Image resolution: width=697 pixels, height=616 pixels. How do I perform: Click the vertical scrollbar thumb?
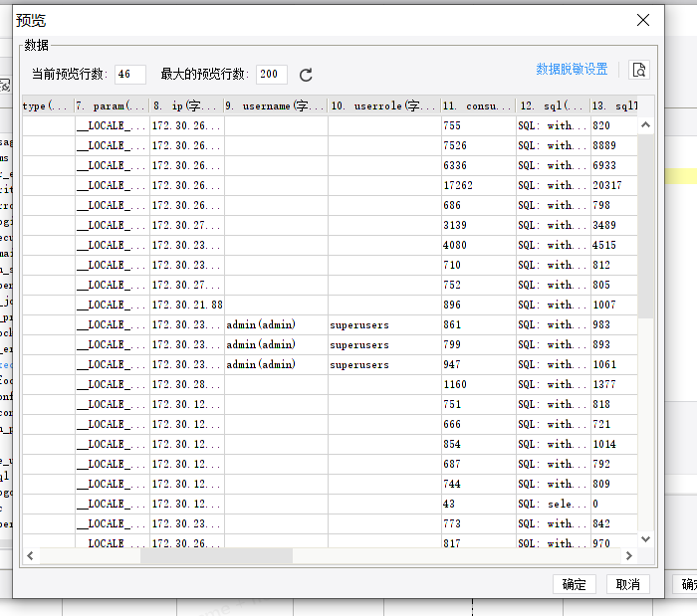(x=646, y=226)
